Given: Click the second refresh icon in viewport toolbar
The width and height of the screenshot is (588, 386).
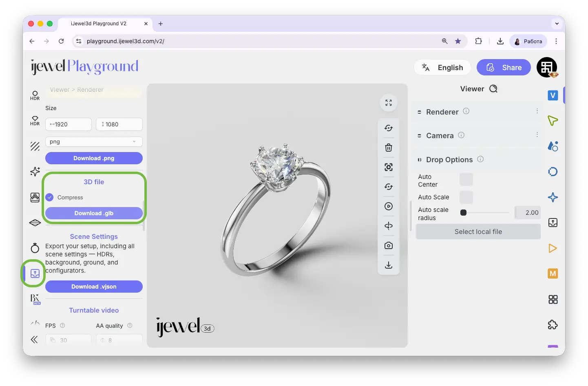Looking at the screenshot, I should tap(389, 187).
